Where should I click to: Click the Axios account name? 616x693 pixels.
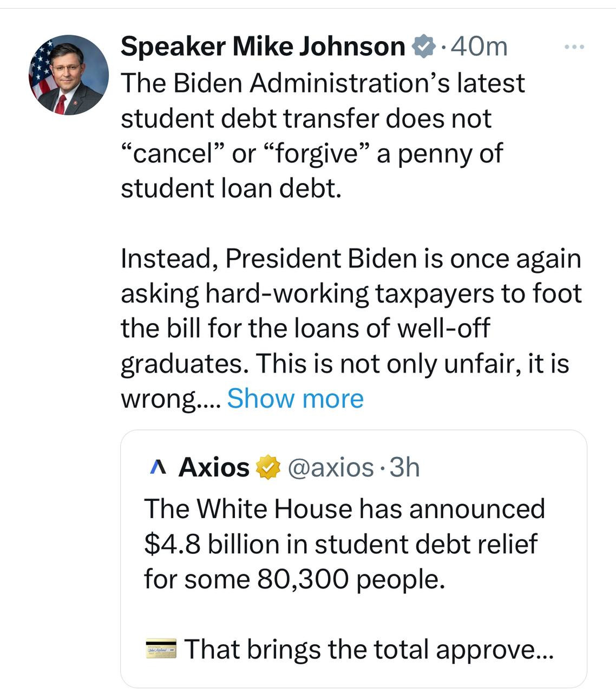[x=213, y=467]
